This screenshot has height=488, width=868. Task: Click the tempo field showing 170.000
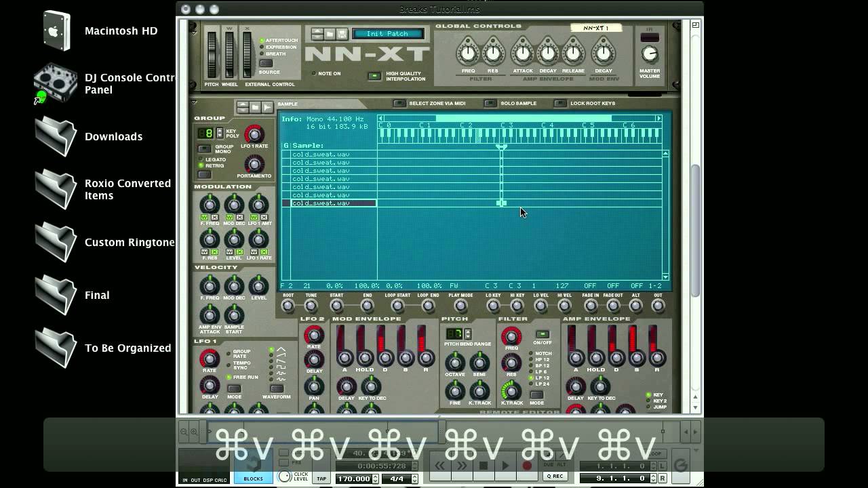354,479
